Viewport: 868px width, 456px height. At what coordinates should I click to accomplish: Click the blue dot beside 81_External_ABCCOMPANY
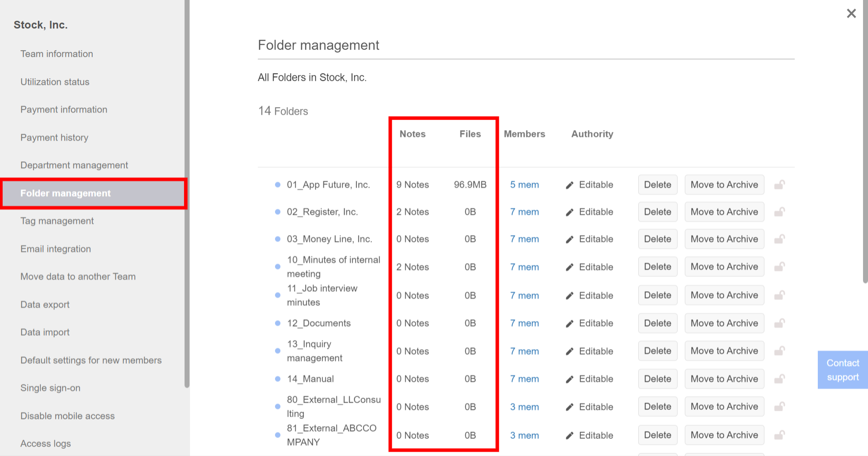coord(277,435)
